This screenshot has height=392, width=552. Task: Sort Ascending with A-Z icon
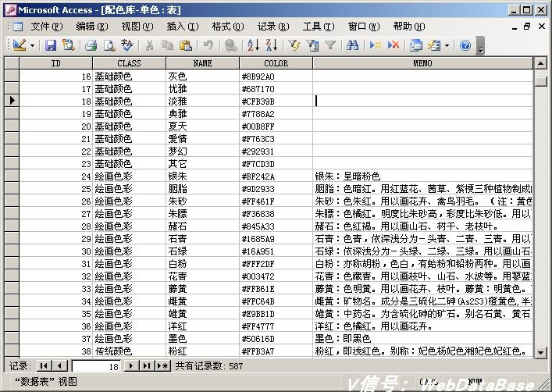click(x=253, y=45)
